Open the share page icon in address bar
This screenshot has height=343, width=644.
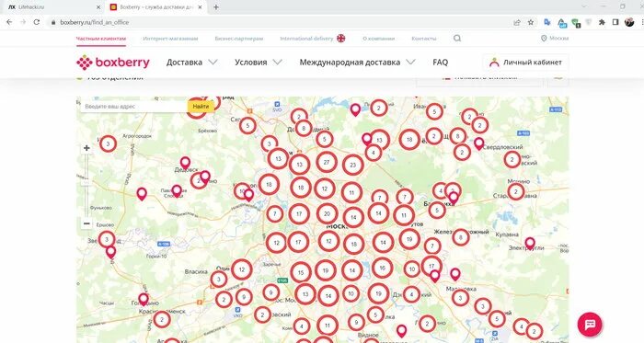point(517,22)
